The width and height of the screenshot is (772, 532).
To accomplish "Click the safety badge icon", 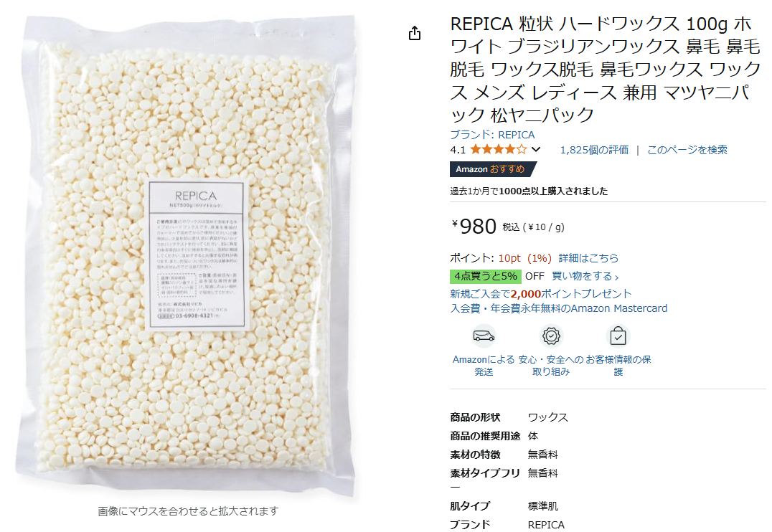I will coord(551,336).
